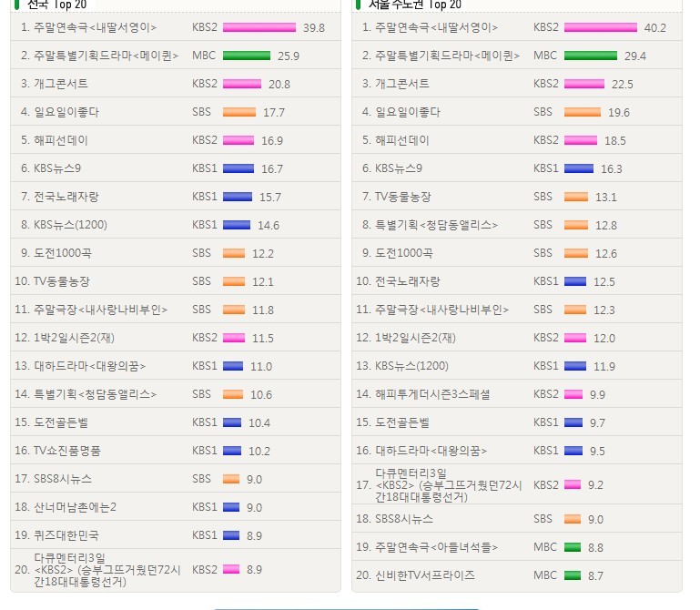Click 도전골든벨 with rating 9.7
Viewport: 700px width, 610px height.
tap(401, 422)
